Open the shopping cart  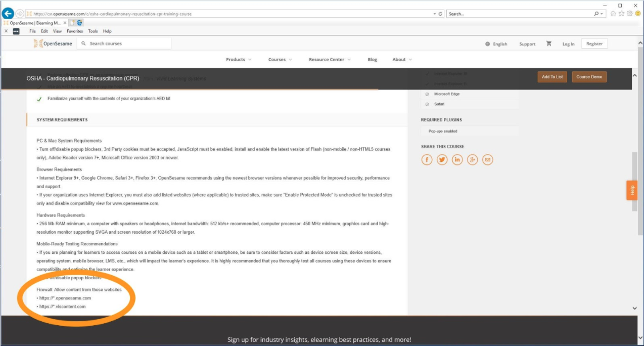tap(548, 44)
